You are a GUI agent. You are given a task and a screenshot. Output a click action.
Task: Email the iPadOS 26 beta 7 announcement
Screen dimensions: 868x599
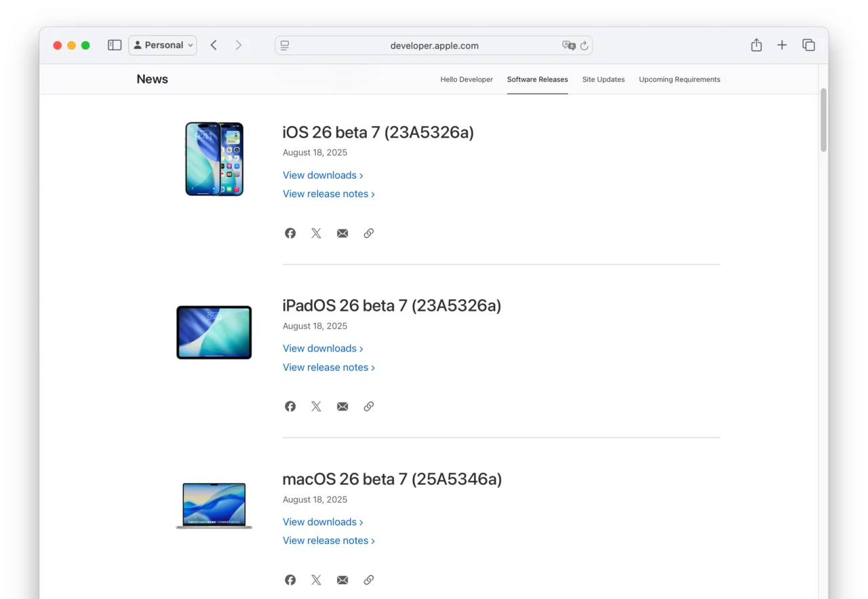pos(342,406)
